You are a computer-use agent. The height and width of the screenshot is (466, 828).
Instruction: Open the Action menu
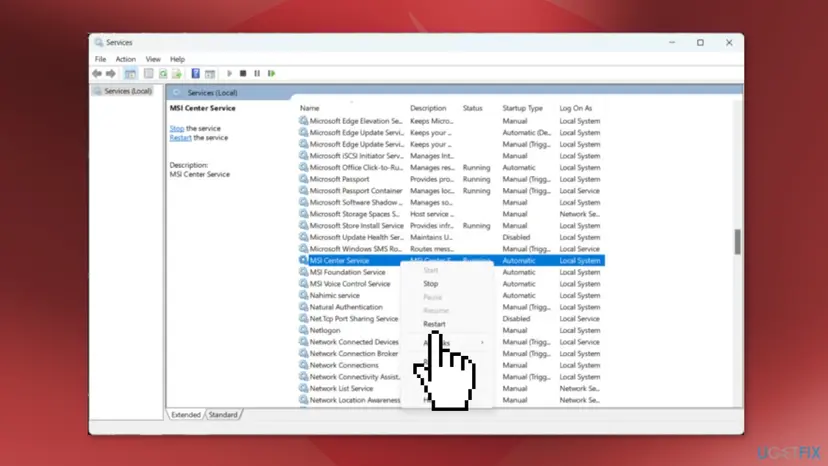pyautogui.click(x=126, y=59)
